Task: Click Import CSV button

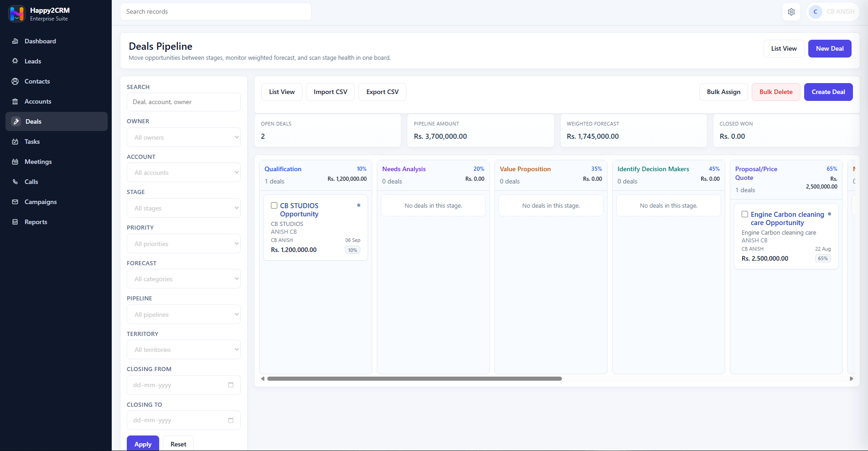Action: (330, 92)
